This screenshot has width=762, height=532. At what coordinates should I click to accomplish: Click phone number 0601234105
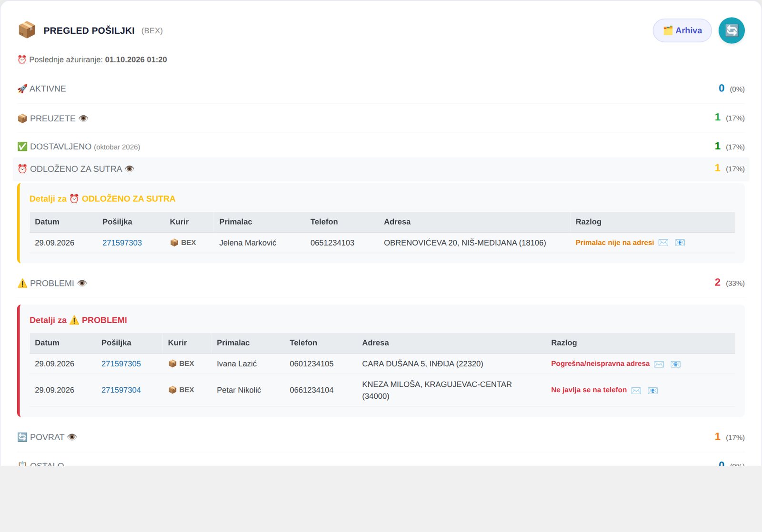click(x=311, y=364)
